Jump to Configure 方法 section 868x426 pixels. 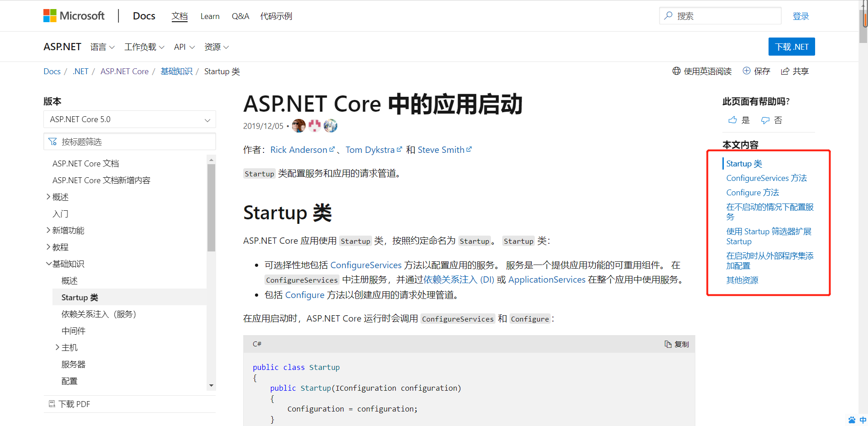753,193
